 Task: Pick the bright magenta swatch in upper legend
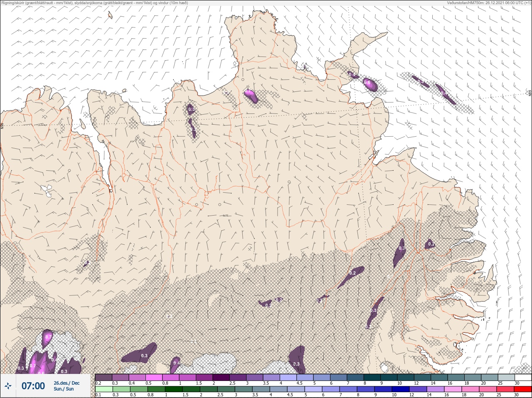[154, 378]
